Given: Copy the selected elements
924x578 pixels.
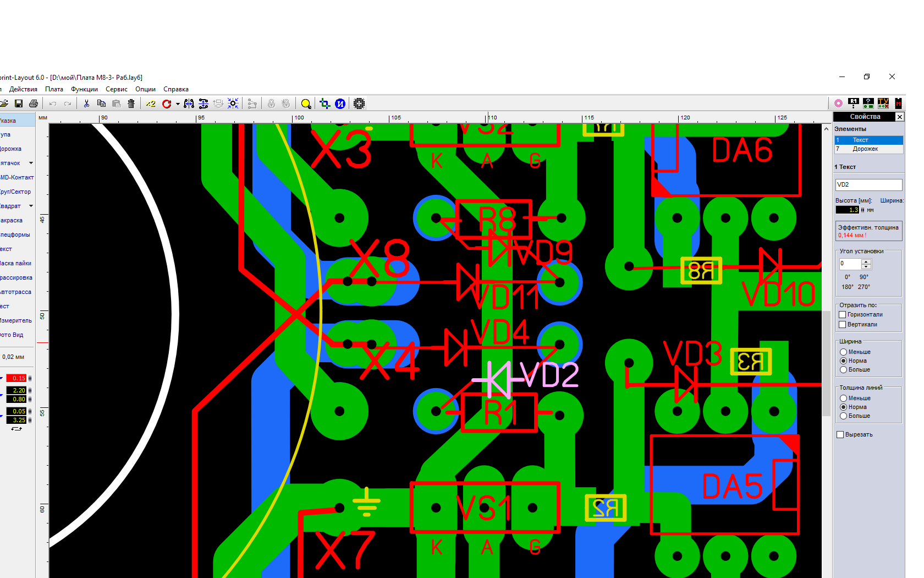Looking at the screenshot, I should coord(101,103).
